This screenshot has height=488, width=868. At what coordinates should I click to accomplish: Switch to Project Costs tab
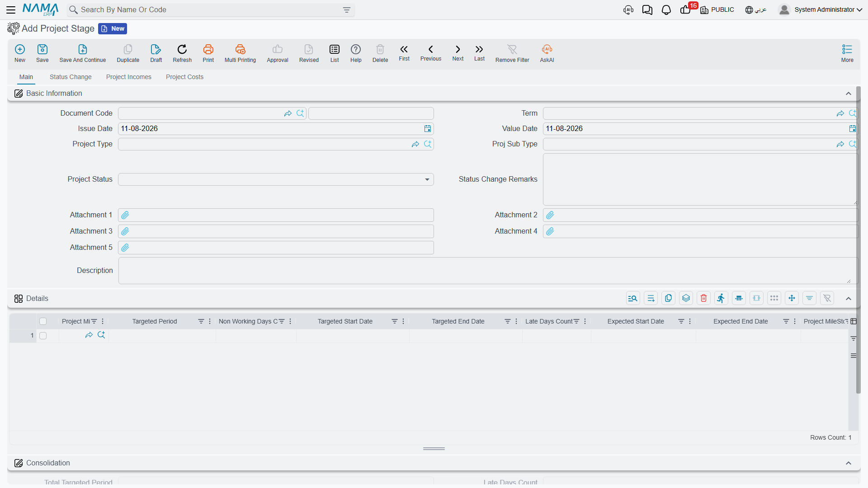[x=184, y=77]
